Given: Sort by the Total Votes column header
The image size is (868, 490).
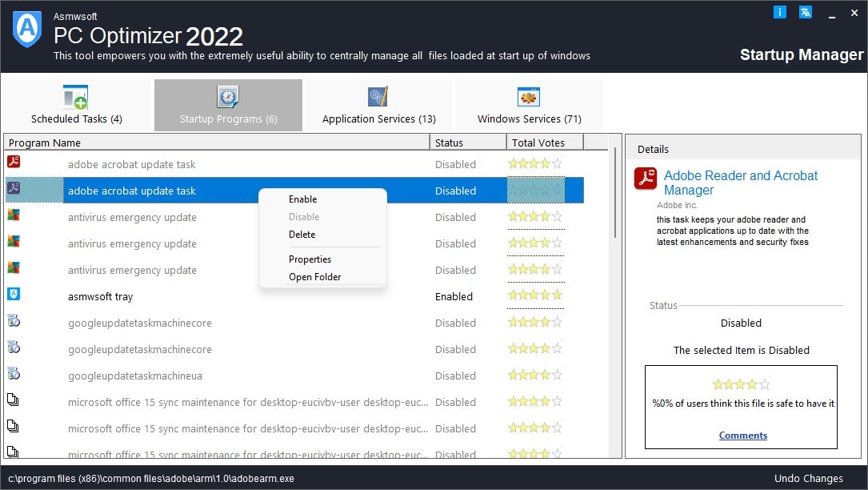Looking at the screenshot, I should pyautogui.click(x=545, y=143).
